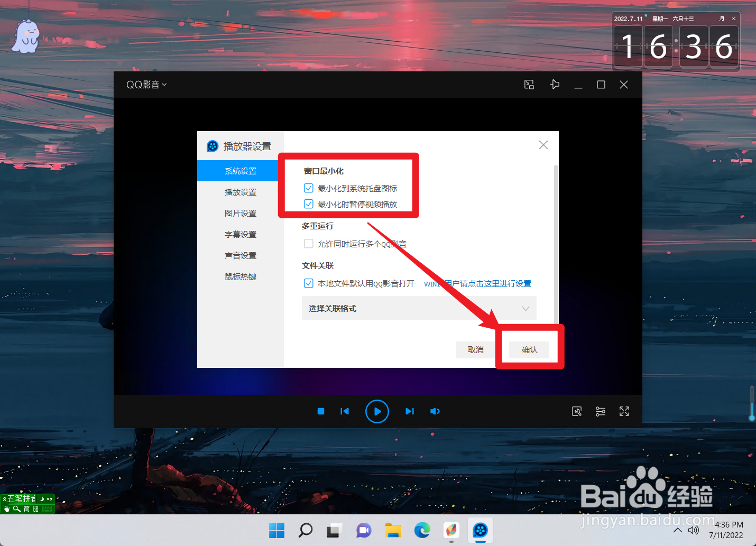756x546 pixels.
Task: Switch QQ影音 to mini window mode
Action: tap(529, 85)
